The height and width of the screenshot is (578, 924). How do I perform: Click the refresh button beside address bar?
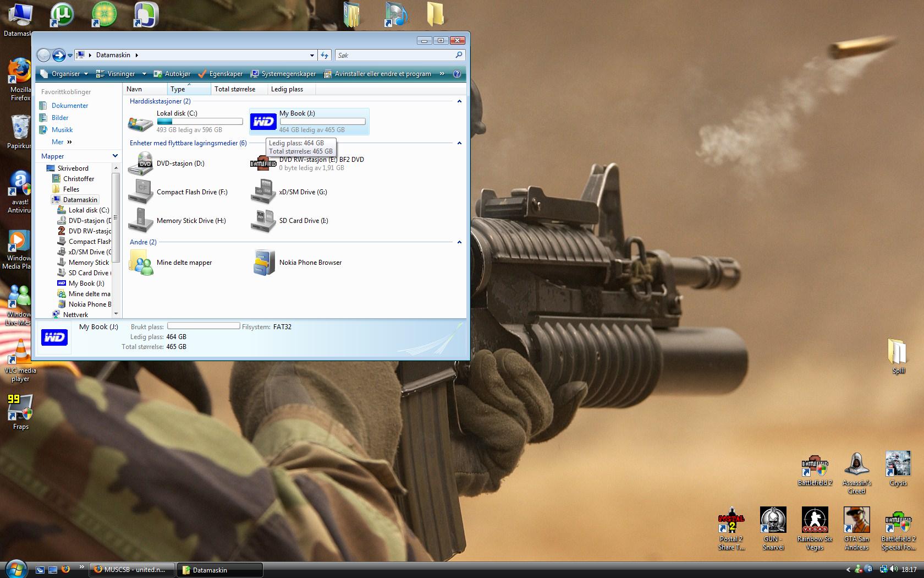coord(324,55)
